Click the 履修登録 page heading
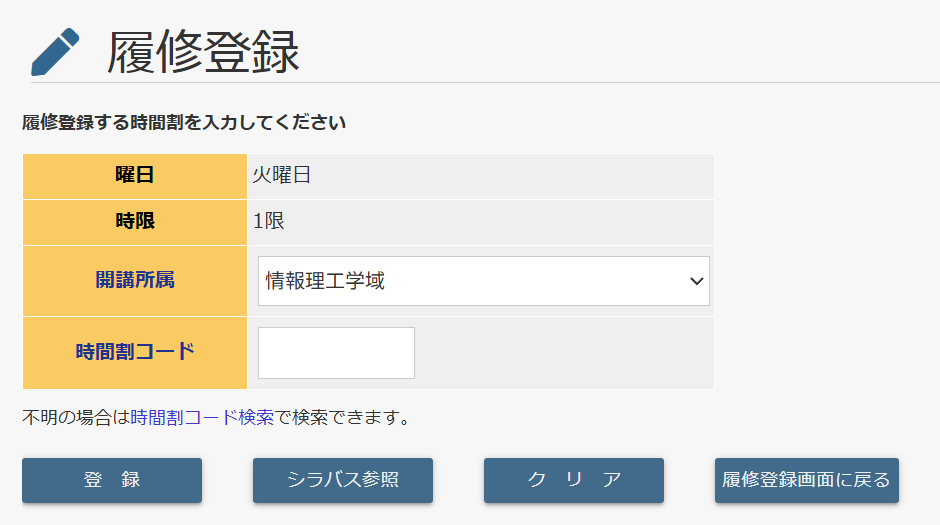The width and height of the screenshot is (940, 525). pyautogui.click(x=203, y=52)
